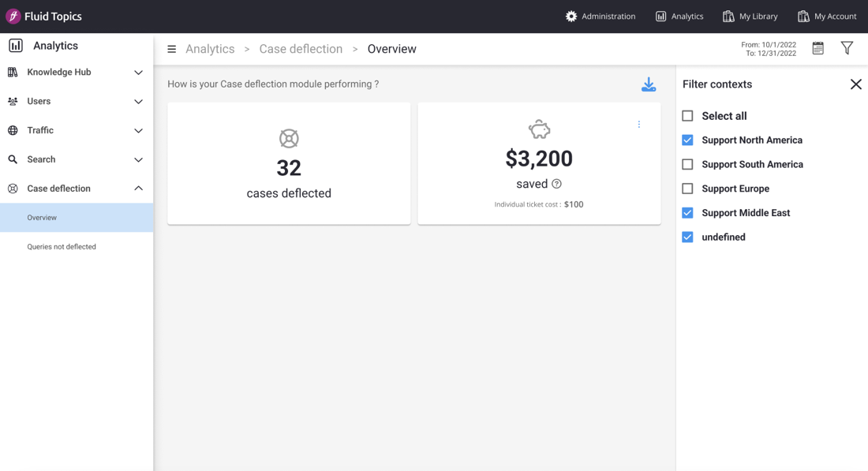Go to My Library in top bar
Screen dimensions: 868x471
click(x=750, y=17)
